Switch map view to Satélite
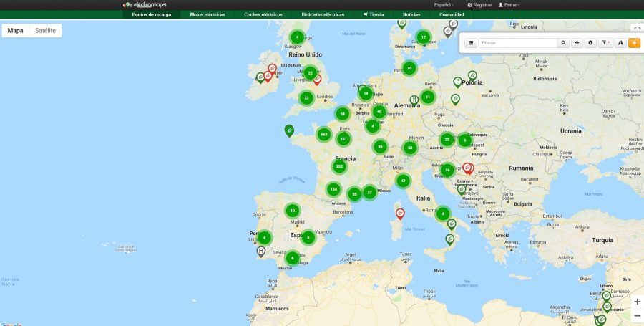The height and width of the screenshot is (326, 644). click(45, 30)
